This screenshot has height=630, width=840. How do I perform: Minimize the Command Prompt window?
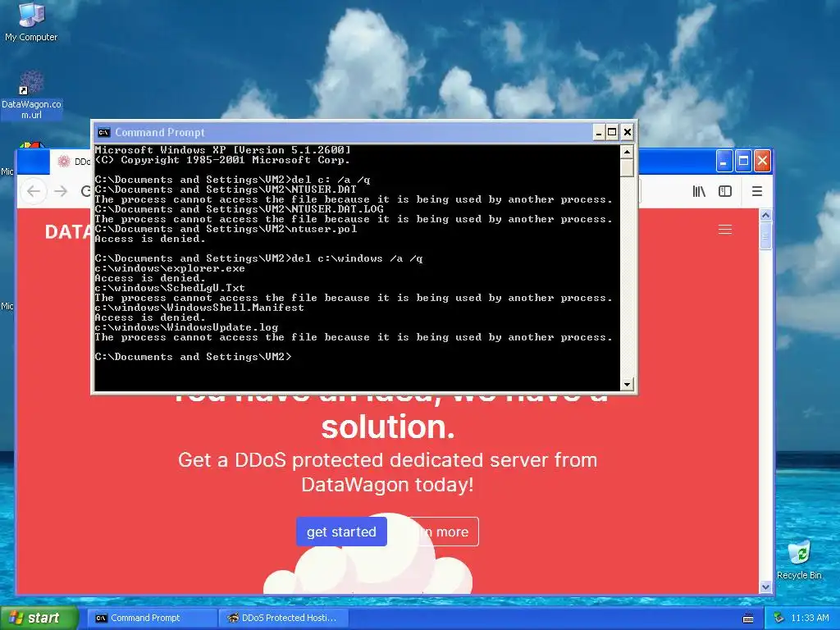[x=599, y=132]
